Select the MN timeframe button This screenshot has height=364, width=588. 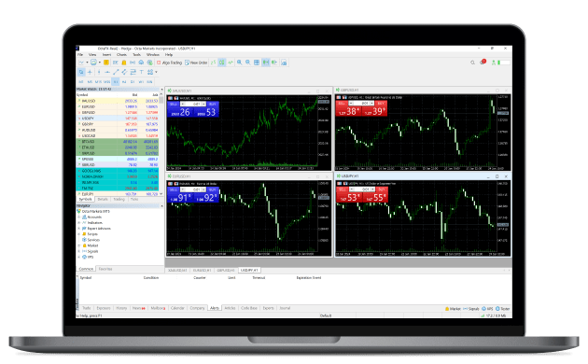(149, 82)
